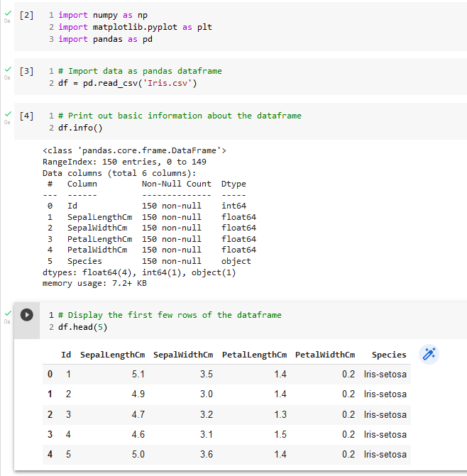
Task: Click the PetalLengthCm table column header
Action: tap(255, 355)
